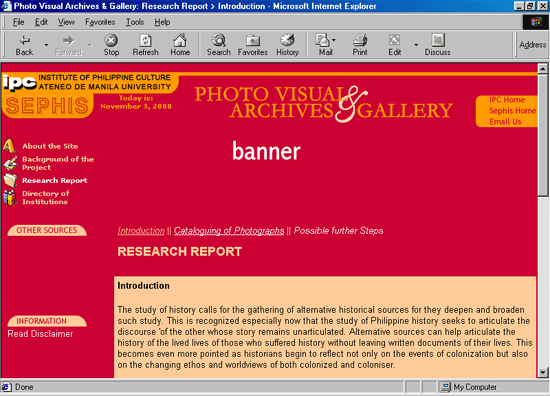Viewport: 550px width, 396px height.
Task: Click the IPC logo
Action: pos(20,83)
